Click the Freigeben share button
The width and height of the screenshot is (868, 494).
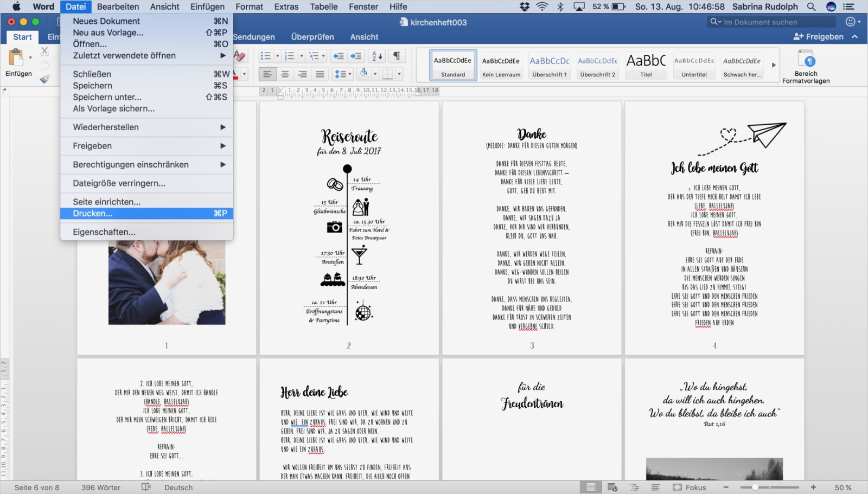coord(819,37)
